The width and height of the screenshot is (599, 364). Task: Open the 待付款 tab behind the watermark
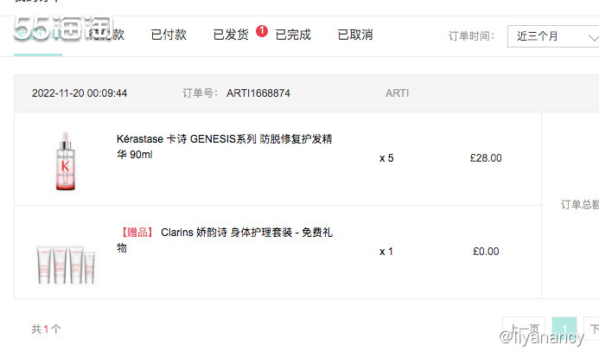[106, 35]
